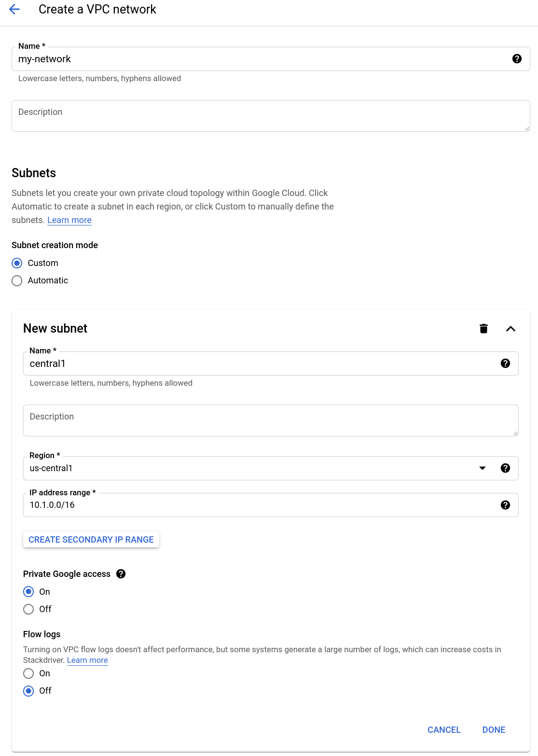Screen dimensions: 538x756
Task: Click the network Description text area
Action: pos(270,116)
